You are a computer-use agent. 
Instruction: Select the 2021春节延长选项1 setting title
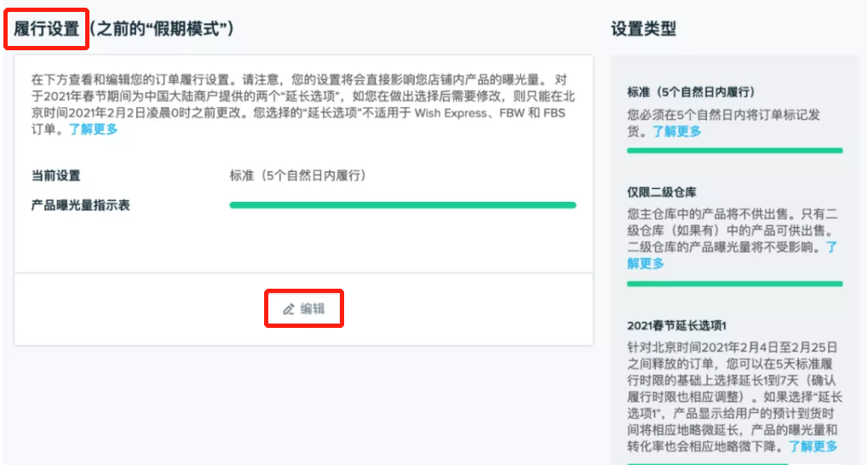[676, 325]
